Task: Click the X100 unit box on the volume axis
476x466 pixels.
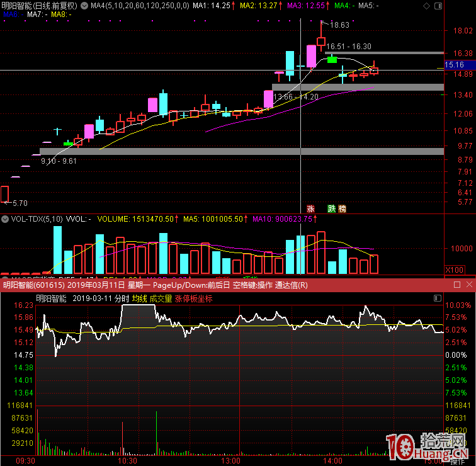Action: pyautogui.click(x=455, y=270)
